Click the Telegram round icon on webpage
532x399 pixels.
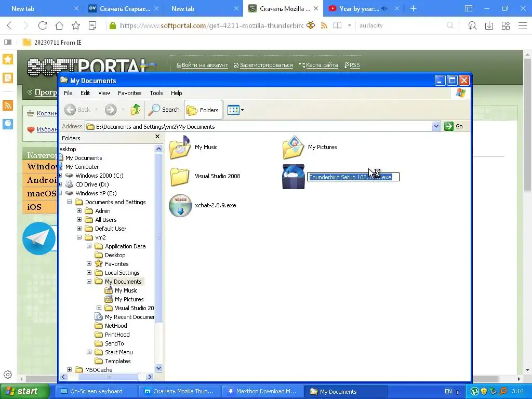(x=39, y=238)
